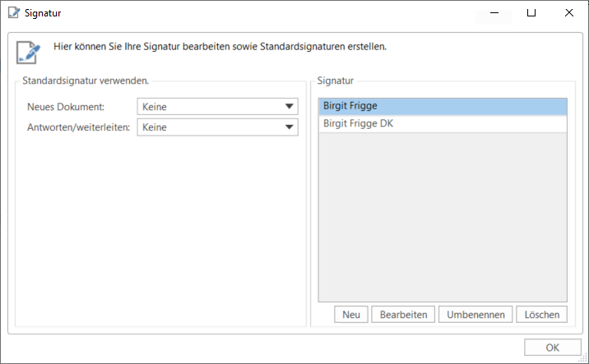The image size is (589, 364).
Task: Click the Signatur window title bar icon
Action: (x=13, y=13)
